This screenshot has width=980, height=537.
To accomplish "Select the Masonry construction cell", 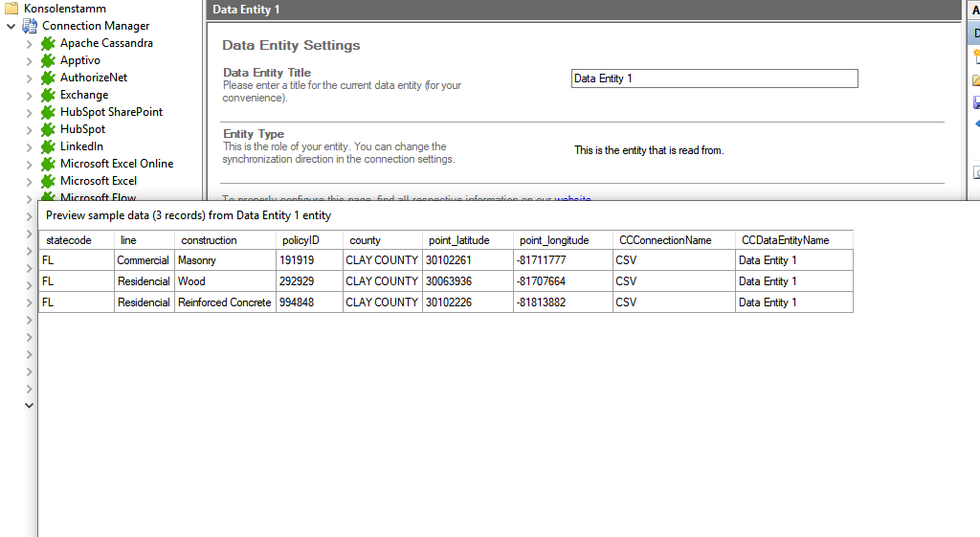I will tap(197, 260).
